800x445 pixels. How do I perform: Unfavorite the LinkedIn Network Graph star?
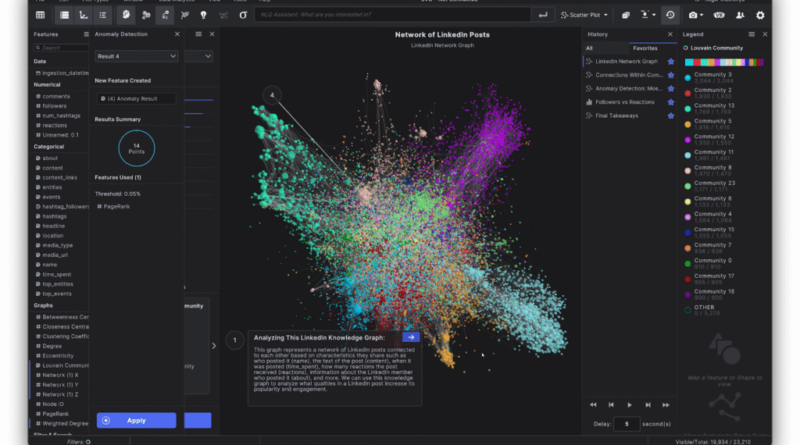pos(671,61)
